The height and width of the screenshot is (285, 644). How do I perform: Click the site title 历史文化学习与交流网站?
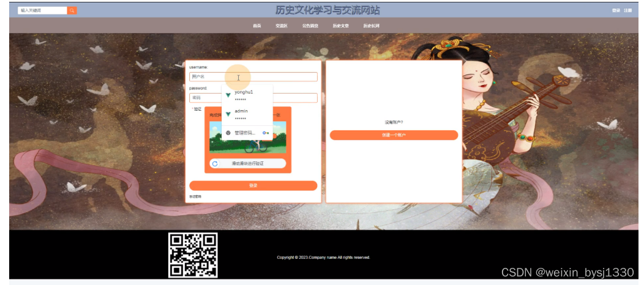pyautogui.click(x=328, y=10)
